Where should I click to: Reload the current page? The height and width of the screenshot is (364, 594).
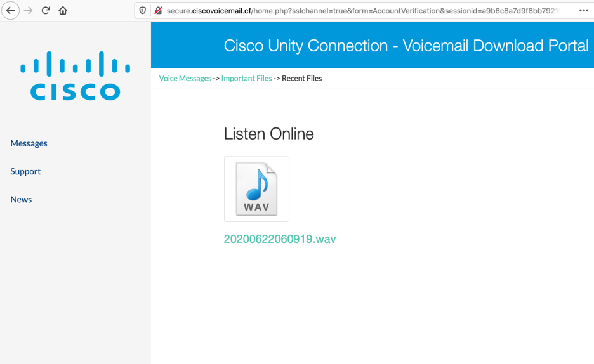pos(46,11)
